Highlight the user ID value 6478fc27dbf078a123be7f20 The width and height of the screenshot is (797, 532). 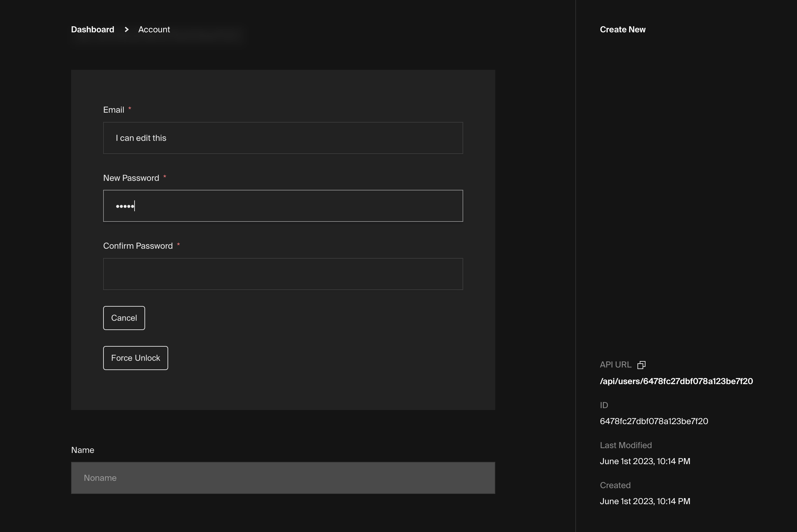click(654, 421)
